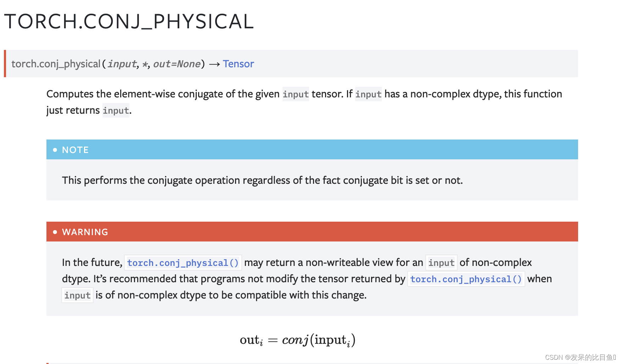The width and height of the screenshot is (621, 364).
Task: Click the note text about conjugate bit
Action: tap(262, 180)
